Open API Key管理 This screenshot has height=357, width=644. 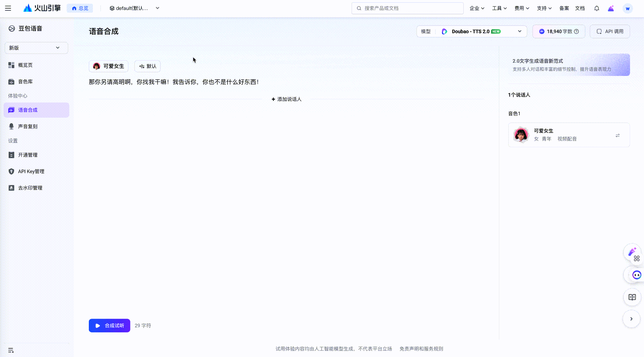36,172
